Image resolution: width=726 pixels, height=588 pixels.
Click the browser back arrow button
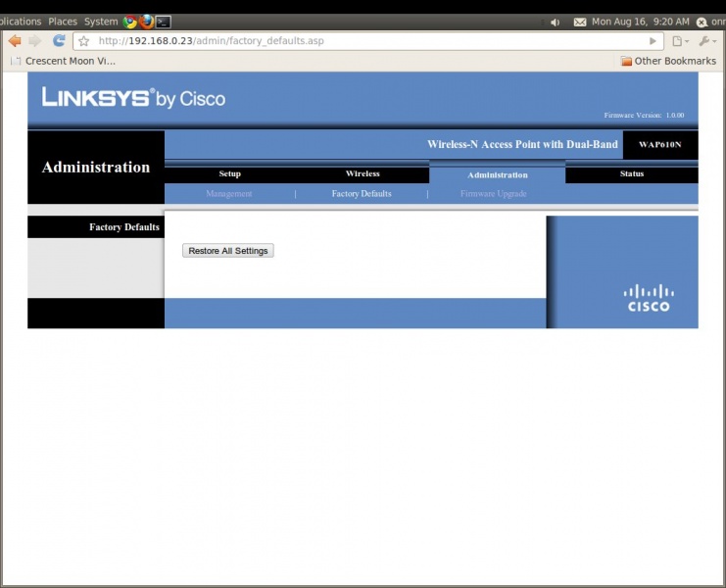coord(15,41)
